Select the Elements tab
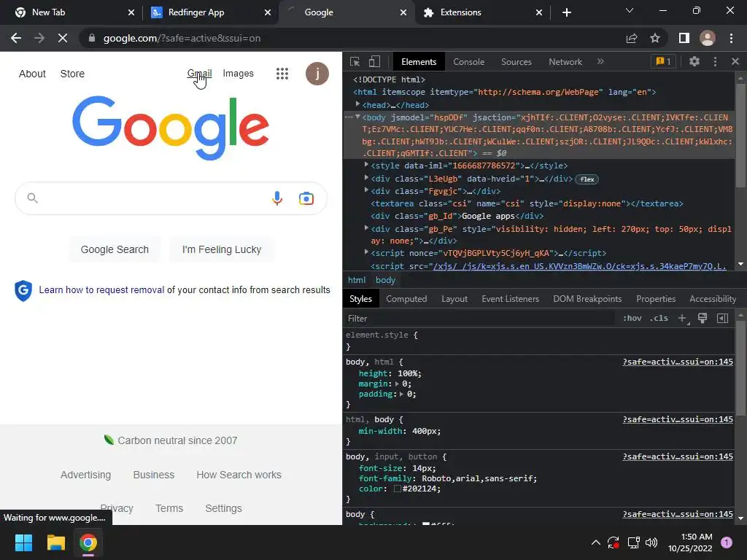This screenshot has height=560, width=747. pos(419,62)
